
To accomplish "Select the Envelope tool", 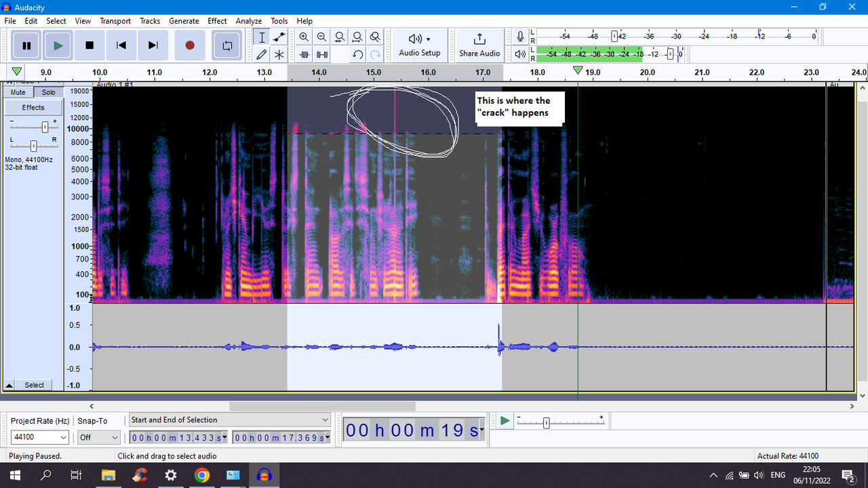I will [x=279, y=37].
